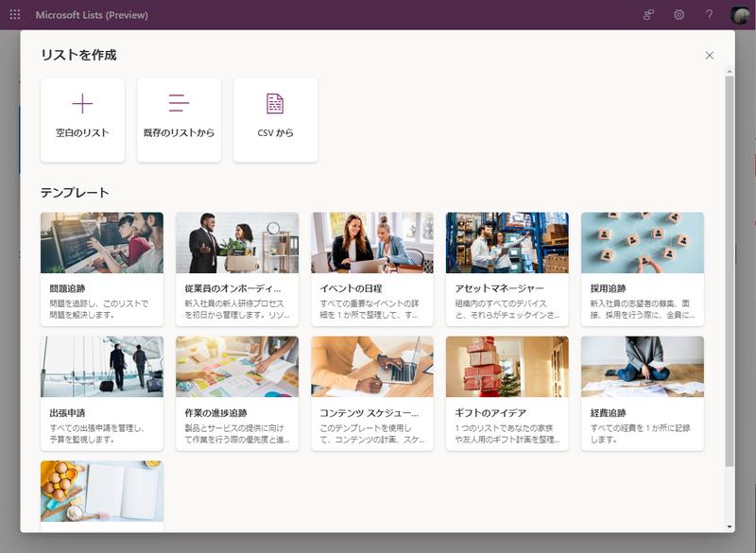Click the plus icon for 空白のリスト
This screenshot has height=553, width=756.
tap(82, 104)
